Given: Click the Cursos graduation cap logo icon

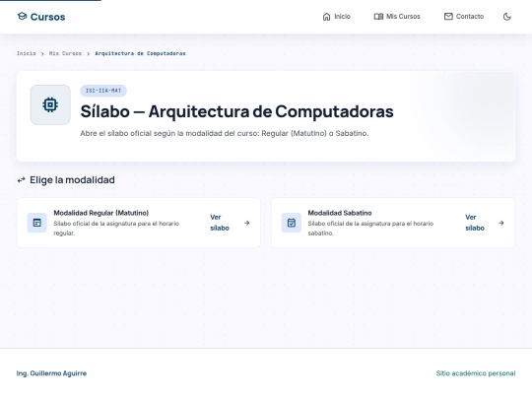Looking at the screenshot, I should 22,17.
